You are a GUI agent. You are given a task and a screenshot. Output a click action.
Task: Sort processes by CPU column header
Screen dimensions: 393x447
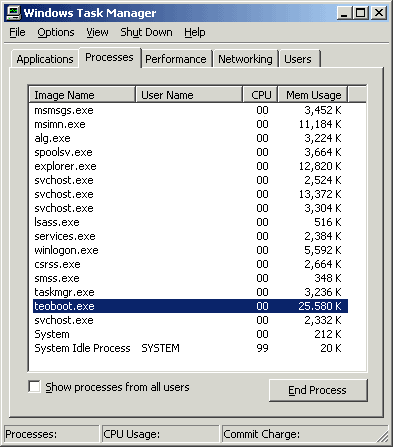(x=260, y=95)
